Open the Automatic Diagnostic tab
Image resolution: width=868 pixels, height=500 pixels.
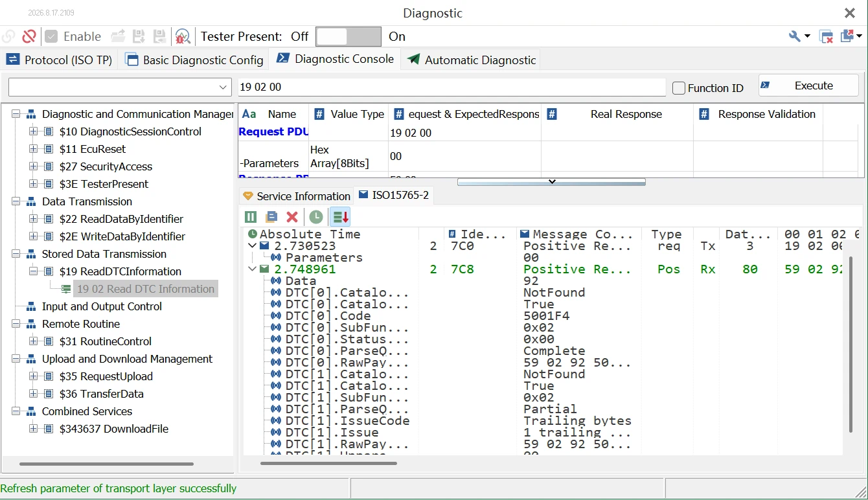472,60
